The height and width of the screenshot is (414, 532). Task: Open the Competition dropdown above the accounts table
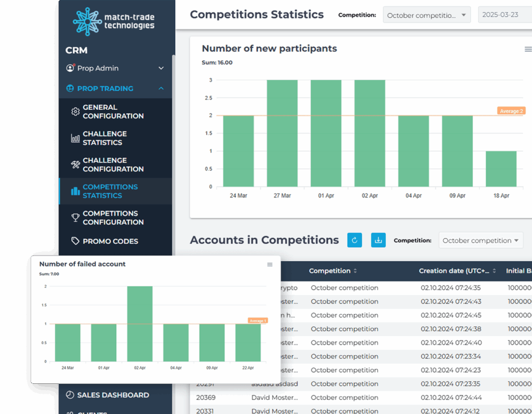point(481,240)
